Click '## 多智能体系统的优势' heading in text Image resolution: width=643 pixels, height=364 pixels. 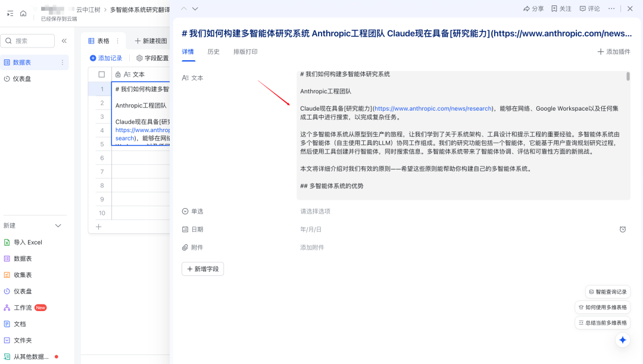coord(332,186)
